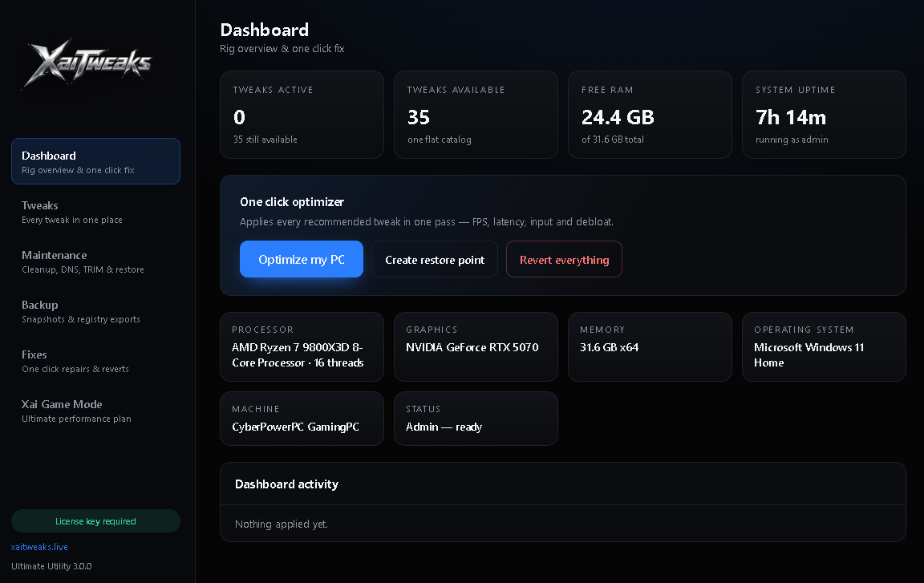This screenshot has width=924, height=583.
Task: Click the Memory info card
Action: point(650,347)
